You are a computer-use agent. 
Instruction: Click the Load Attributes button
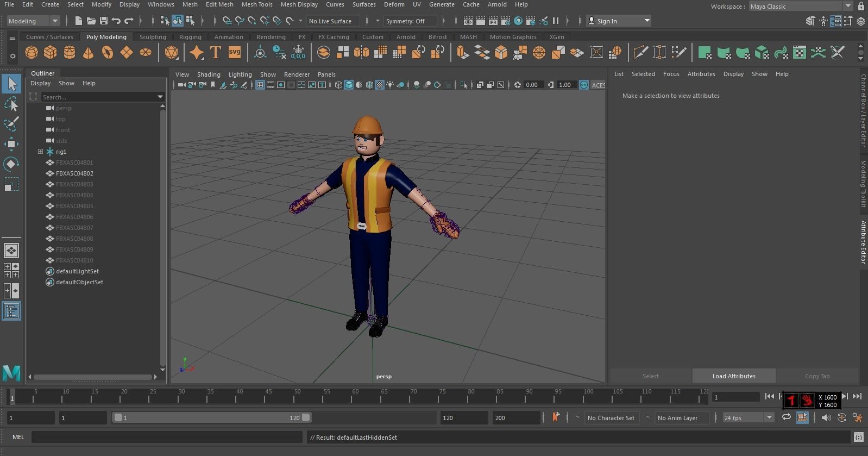tap(734, 376)
